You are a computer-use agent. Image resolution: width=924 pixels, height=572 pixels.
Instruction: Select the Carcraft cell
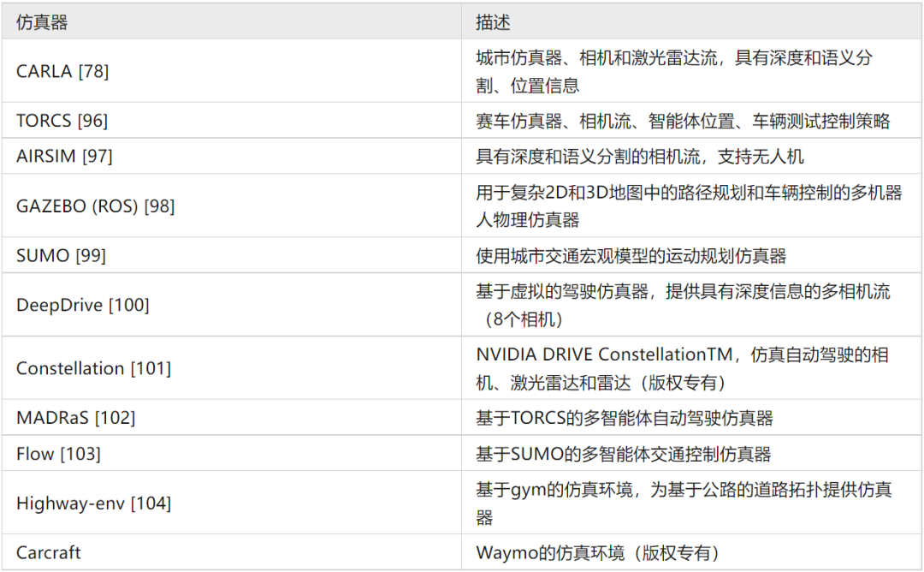[232, 552]
